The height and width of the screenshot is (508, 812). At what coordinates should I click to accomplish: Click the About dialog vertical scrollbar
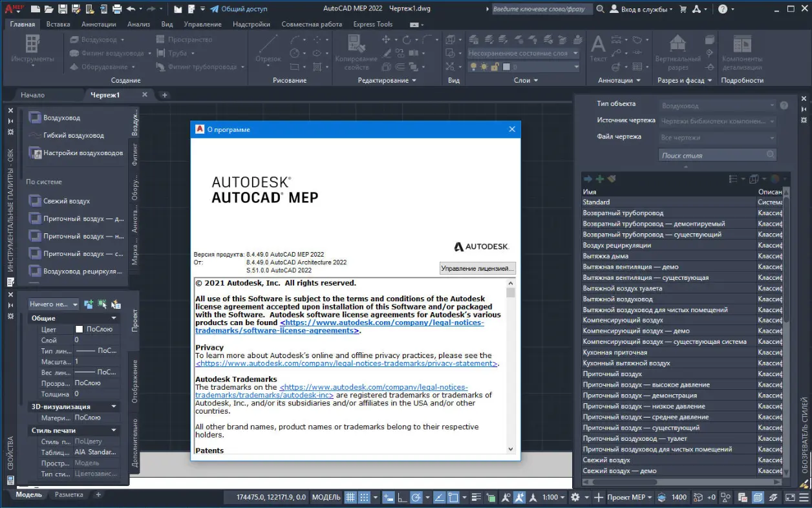[511, 366]
